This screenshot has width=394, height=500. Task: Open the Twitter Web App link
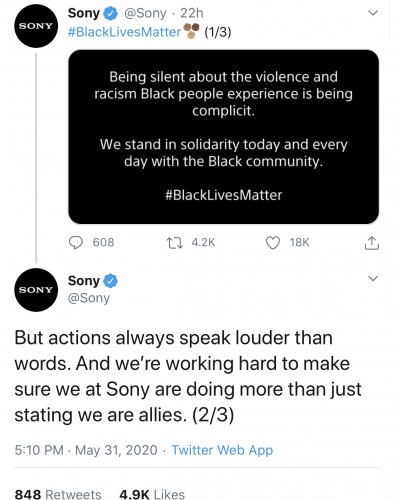pos(222,450)
